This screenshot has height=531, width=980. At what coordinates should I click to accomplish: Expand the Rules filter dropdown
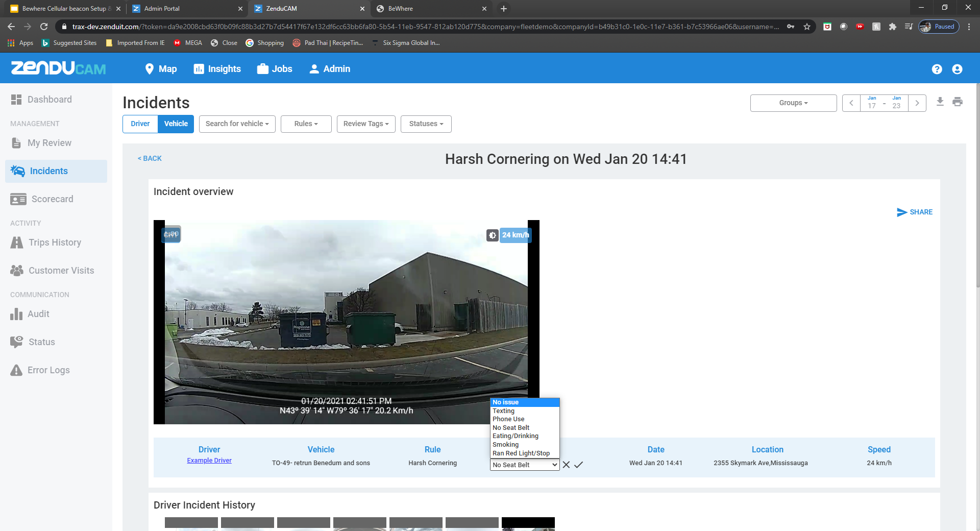pyautogui.click(x=306, y=124)
